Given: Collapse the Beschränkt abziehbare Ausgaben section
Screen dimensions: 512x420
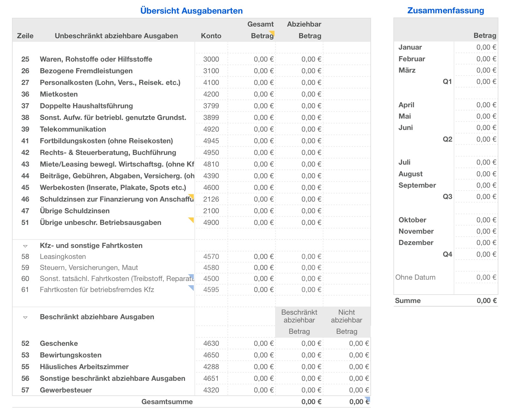Looking at the screenshot, I should [x=25, y=317].
